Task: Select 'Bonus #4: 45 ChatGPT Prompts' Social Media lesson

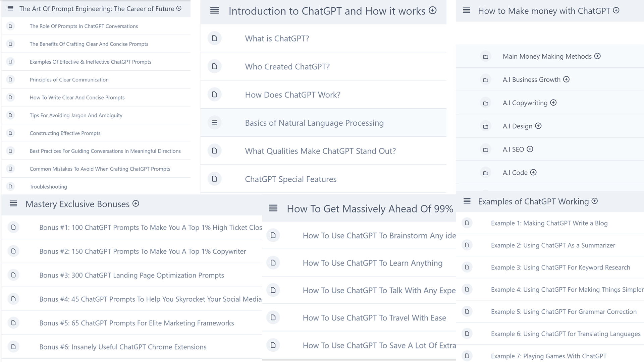Action: (150, 299)
